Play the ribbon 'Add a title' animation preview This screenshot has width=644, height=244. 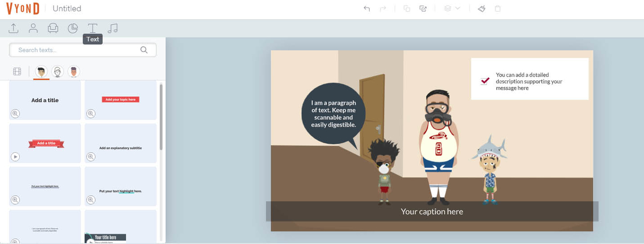[15, 157]
